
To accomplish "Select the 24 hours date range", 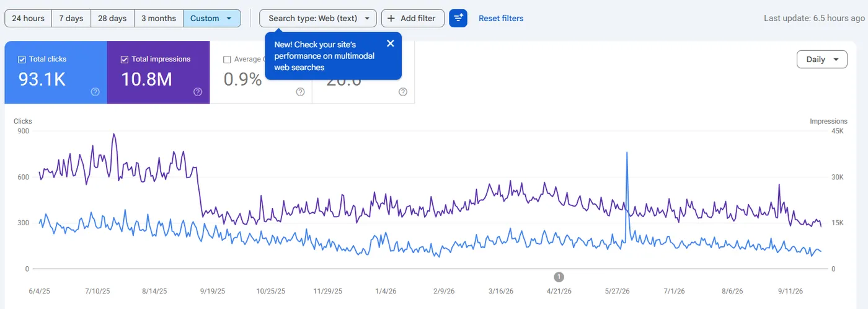I will tap(28, 18).
